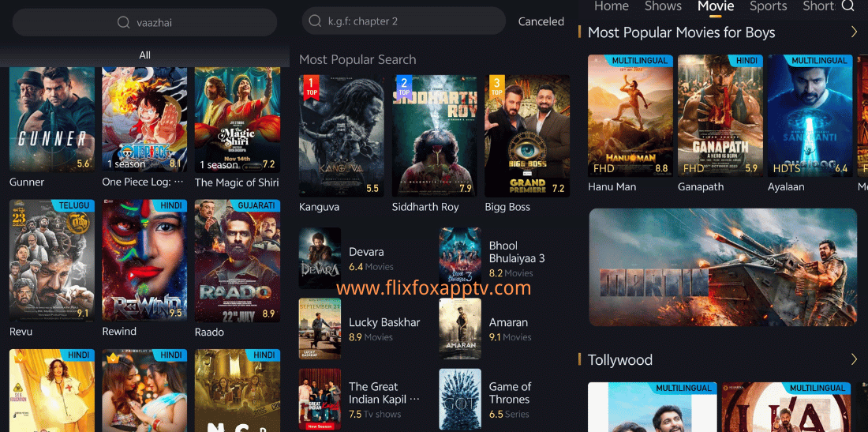Open the top 3 Bigg Boss poster
The width and height of the screenshot is (868, 432).
pos(527,136)
